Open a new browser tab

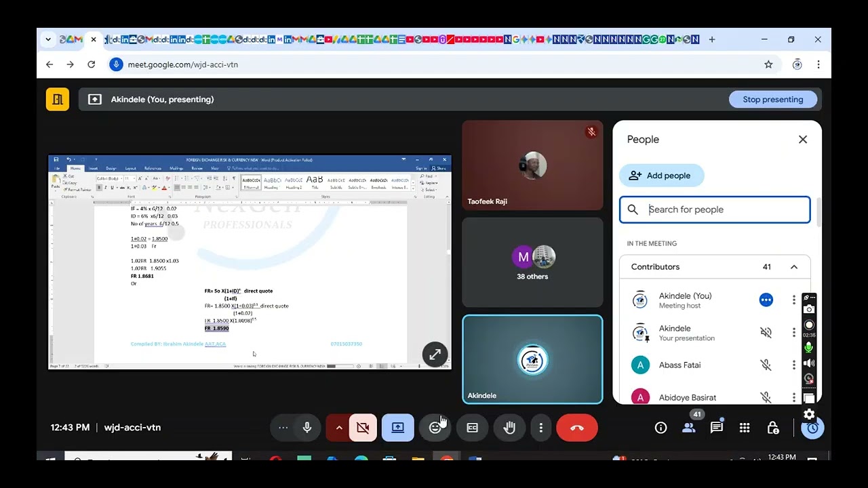[x=711, y=39]
